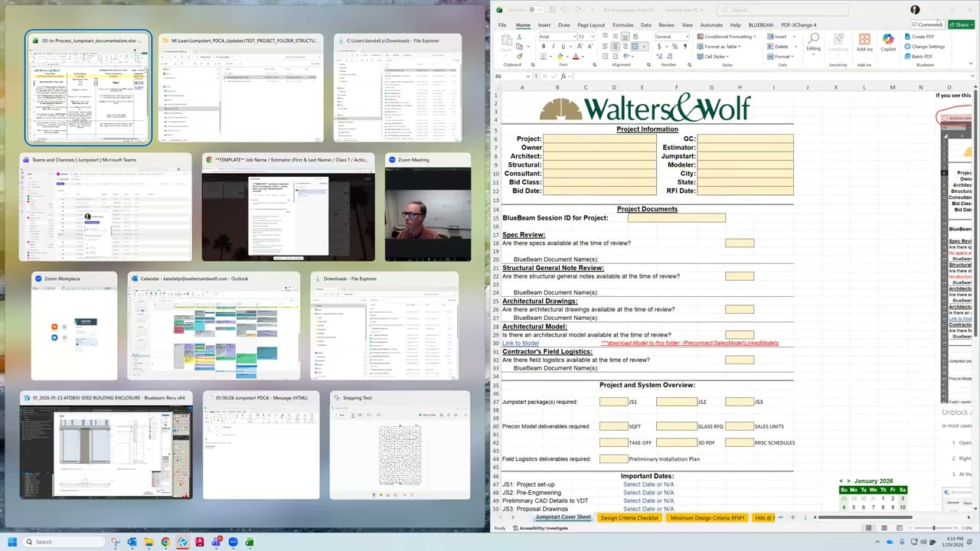The width and height of the screenshot is (980, 551).
Task: Open the Format cells dropdown
Action: tap(780, 57)
